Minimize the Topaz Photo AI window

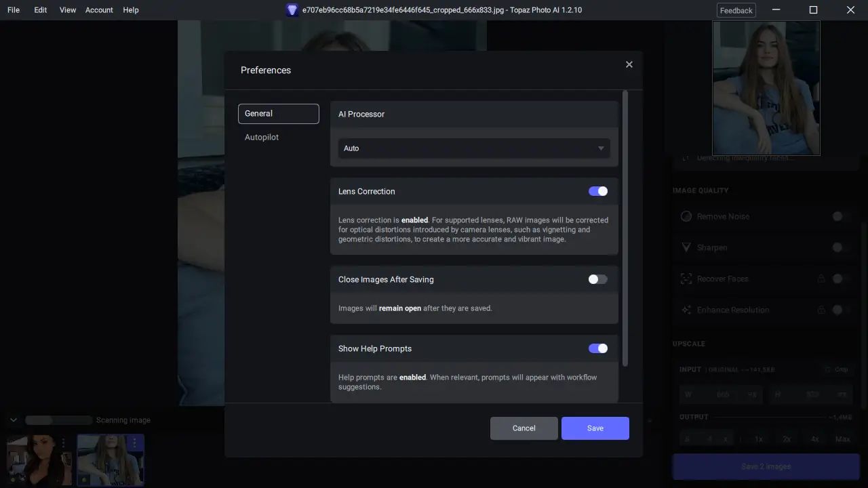coord(776,10)
